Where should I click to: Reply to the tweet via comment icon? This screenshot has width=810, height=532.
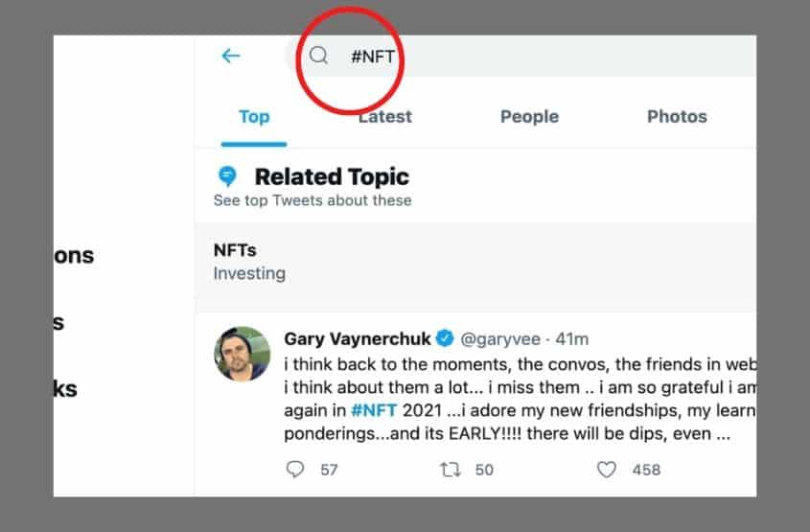pyautogui.click(x=295, y=469)
